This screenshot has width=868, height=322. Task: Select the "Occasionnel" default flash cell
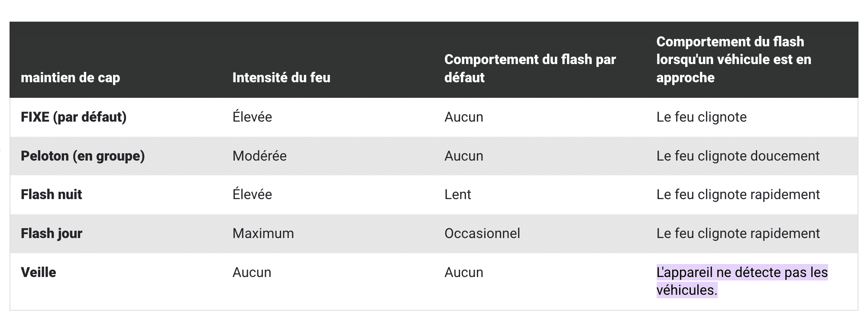click(x=482, y=233)
